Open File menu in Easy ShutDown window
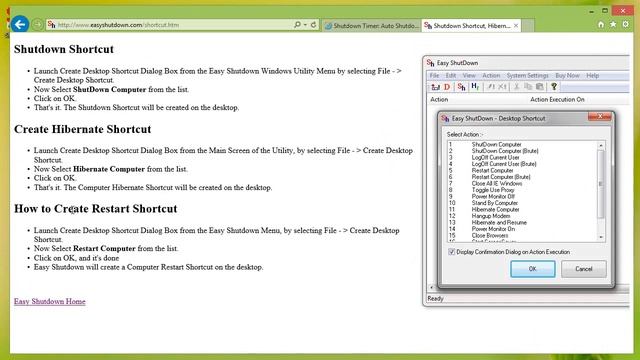The height and width of the screenshot is (360, 640). pyautogui.click(x=434, y=76)
